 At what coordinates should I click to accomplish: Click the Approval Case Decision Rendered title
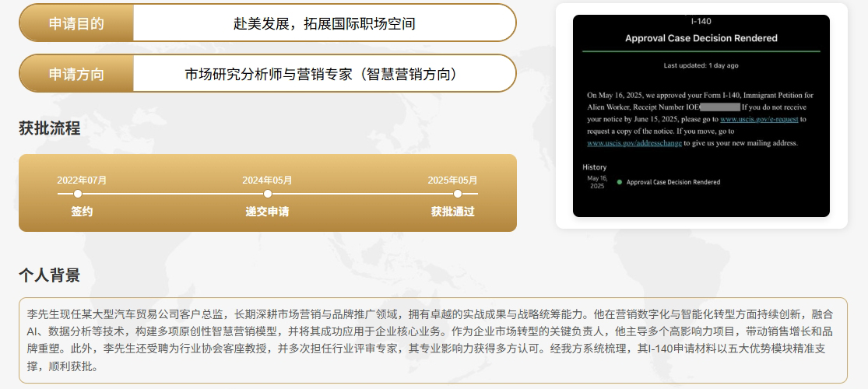pos(701,38)
